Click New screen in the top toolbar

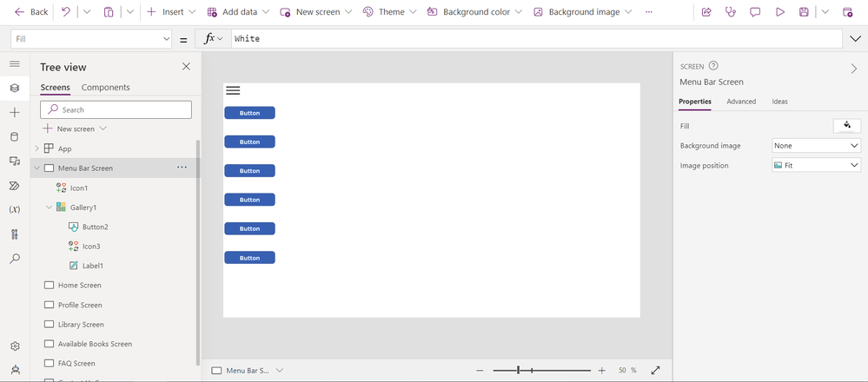point(316,11)
